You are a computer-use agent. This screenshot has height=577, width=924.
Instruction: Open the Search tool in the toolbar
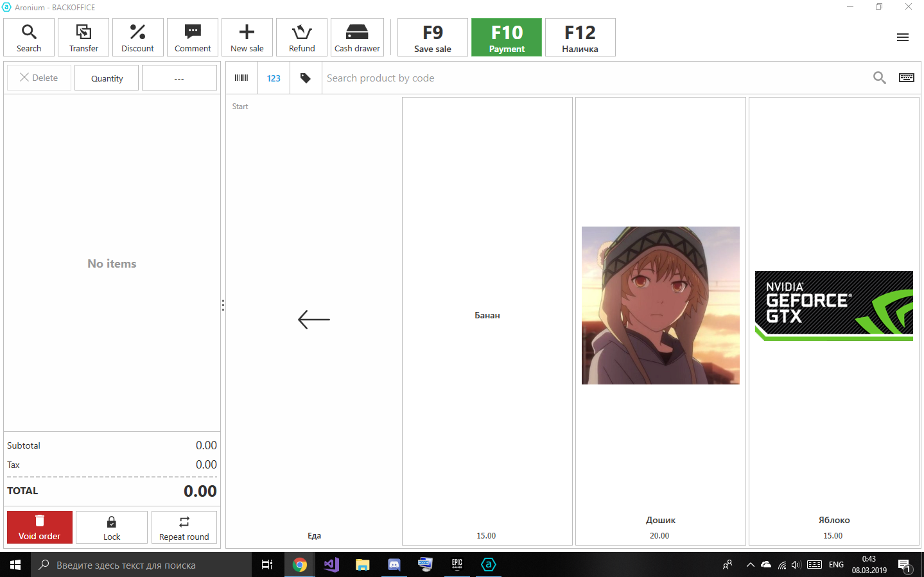tap(29, 38)
